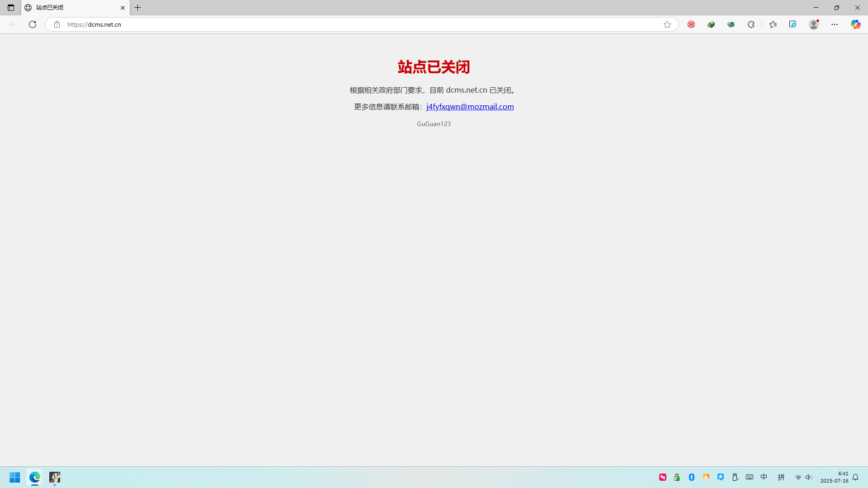The image size is (868, 488).
Task: Open the Extensions puzzle icon
Action: (751, 24)
